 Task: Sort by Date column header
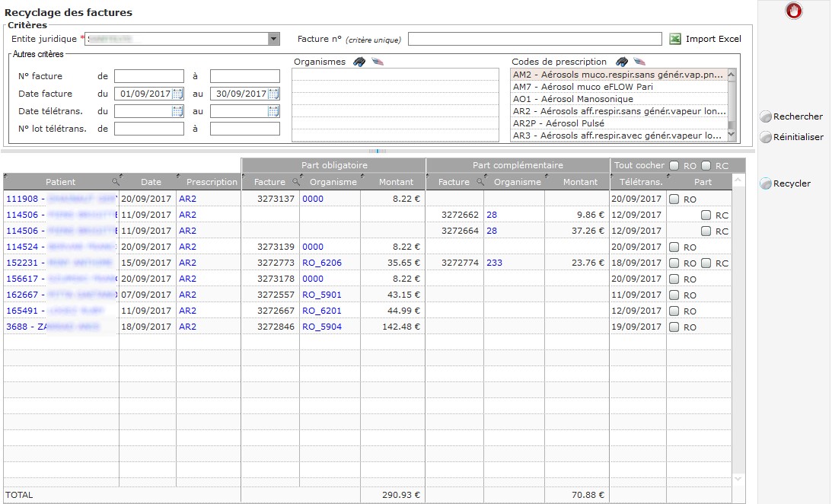click(x=148, y=182)
